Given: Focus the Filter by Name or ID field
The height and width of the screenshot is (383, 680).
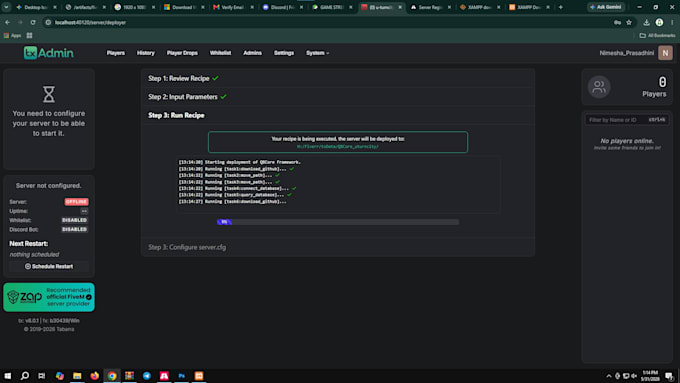Looking at the screenshot, I should point(627,120).
